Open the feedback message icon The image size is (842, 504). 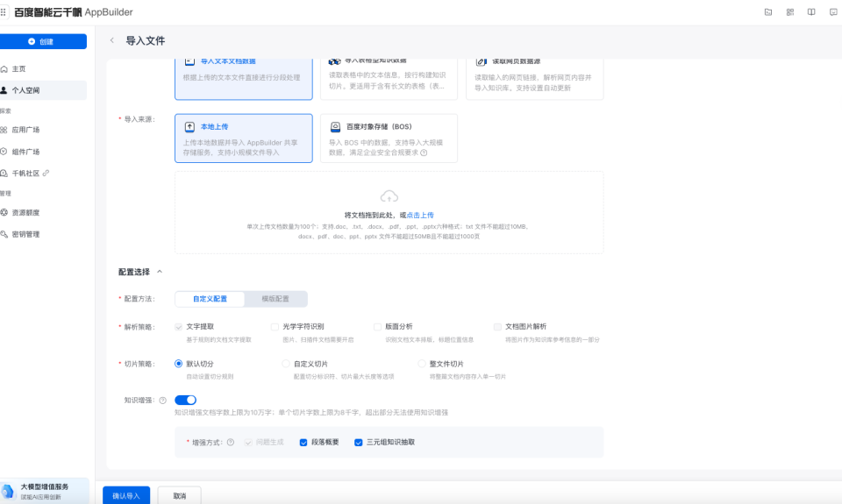(833, 12)
